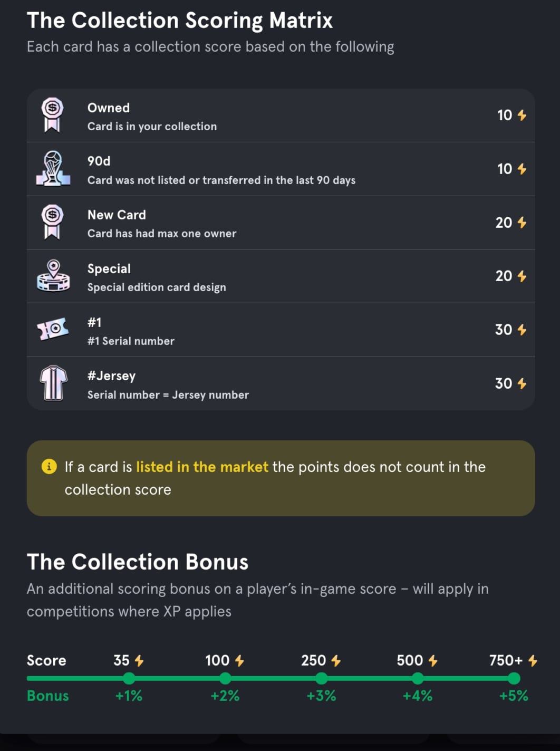Screen dimensions: 560x751
Task: Click the +5% bonus label
Action: [514, 695]
